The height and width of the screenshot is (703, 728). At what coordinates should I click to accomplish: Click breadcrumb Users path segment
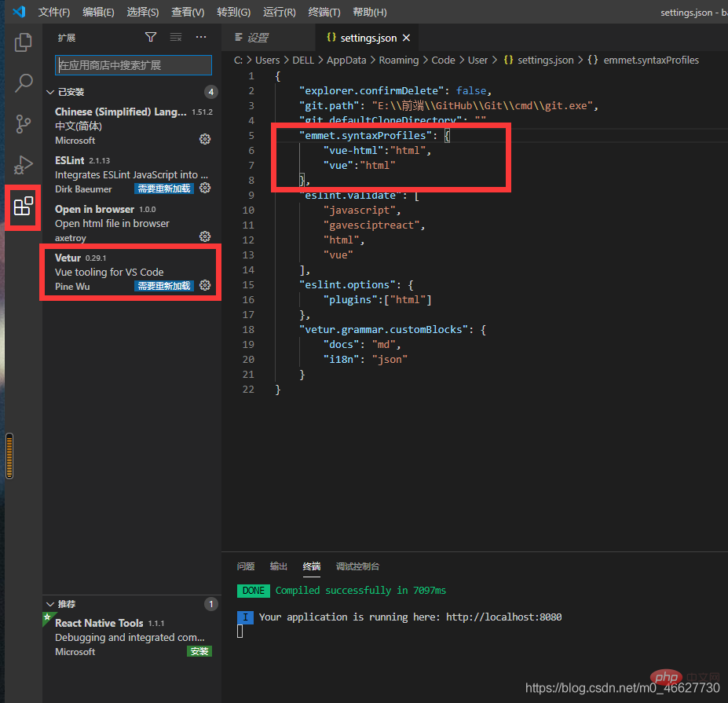tap(268, 60)
